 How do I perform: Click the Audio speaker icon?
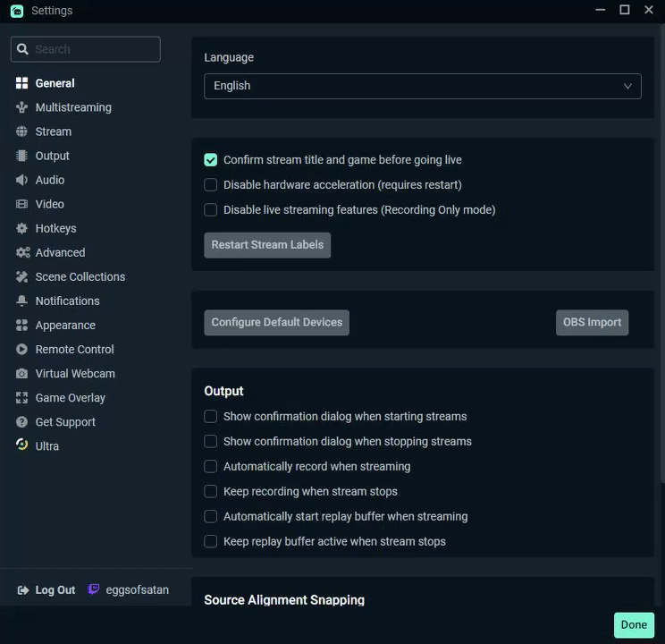(x=21, y=180)
